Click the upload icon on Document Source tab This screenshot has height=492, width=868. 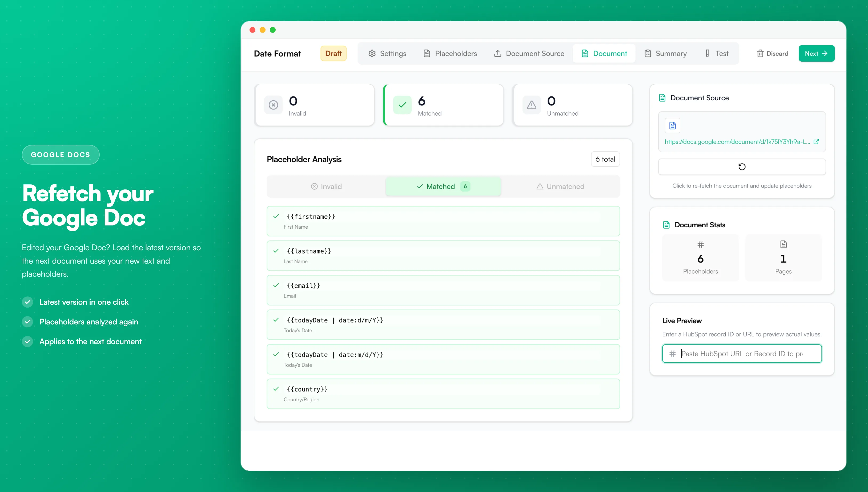(498, 53)
